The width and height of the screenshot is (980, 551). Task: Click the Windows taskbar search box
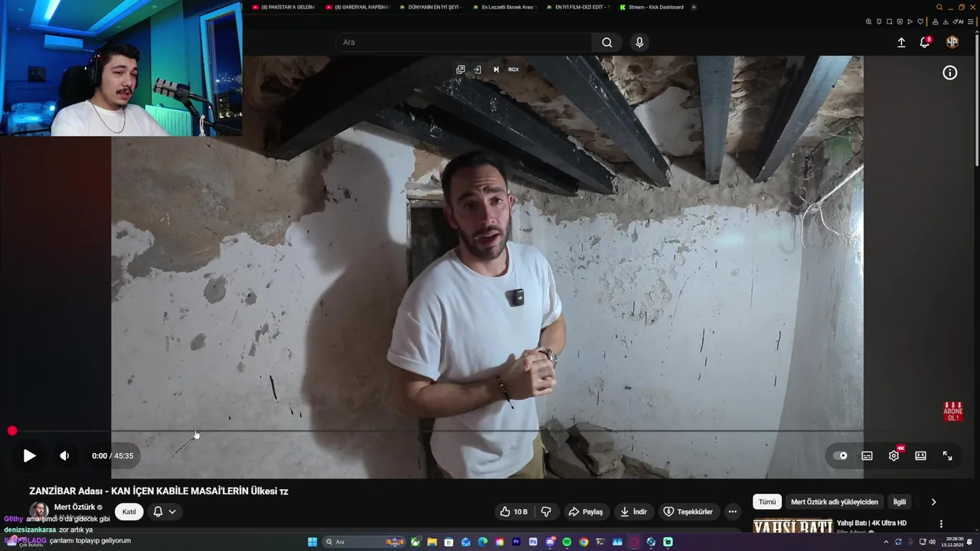(x=364, y=542)
